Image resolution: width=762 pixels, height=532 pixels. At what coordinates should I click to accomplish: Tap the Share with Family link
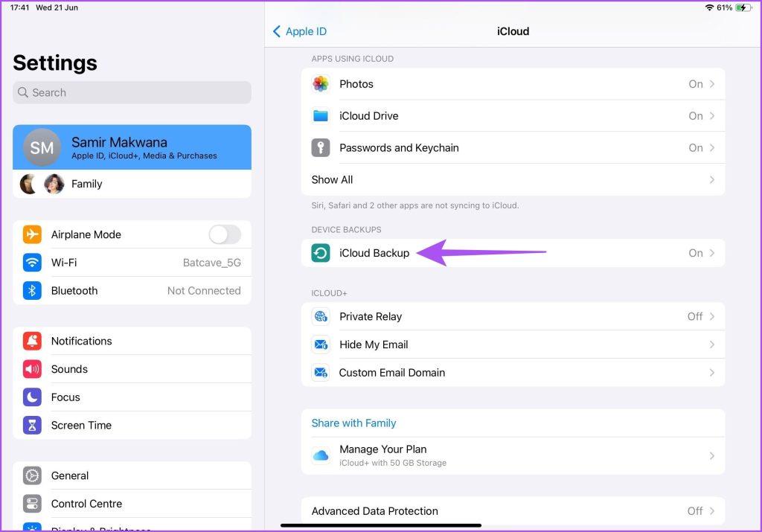353,423
